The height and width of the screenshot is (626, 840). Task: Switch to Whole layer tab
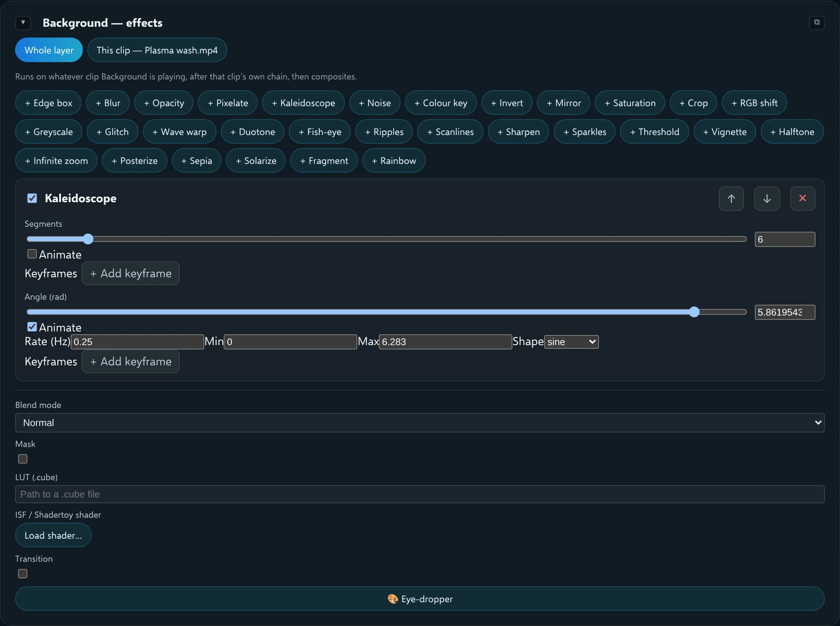(x=49, y=50)
